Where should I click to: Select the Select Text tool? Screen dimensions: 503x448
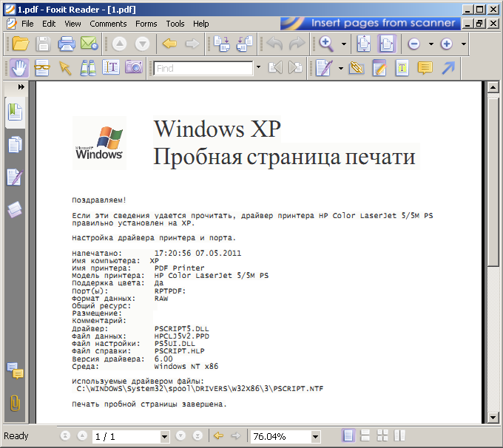coord(42,68)
